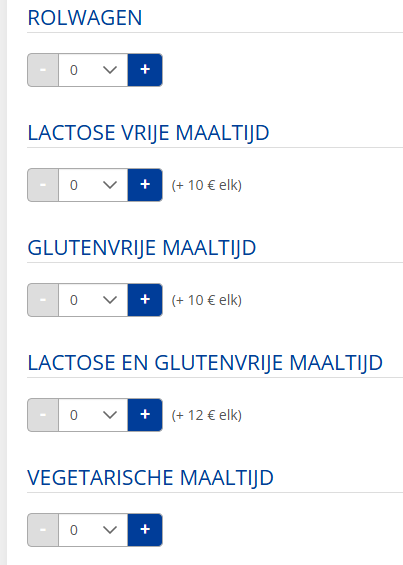403x565 pixels.
Task: Click minus for Lactose vrije maaltijd
Action: pyautogui.click(x=43, y=185)
